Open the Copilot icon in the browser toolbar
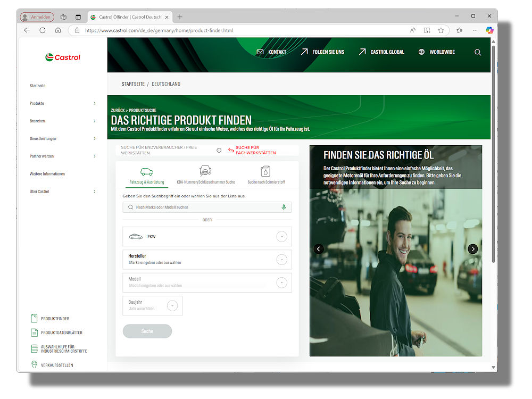The height and width of the screenshot is (399, 532). pyautogui.click(x=489, y=30)
